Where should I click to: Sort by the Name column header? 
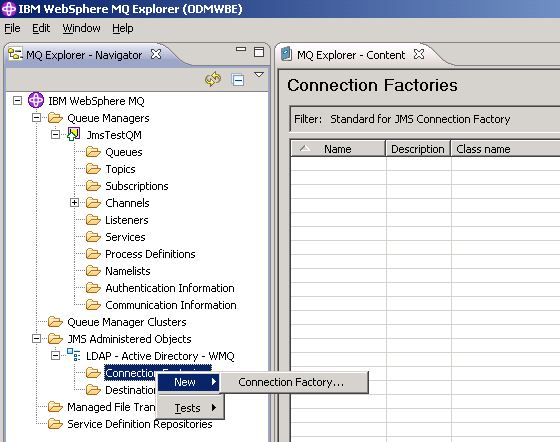[338, 149]
